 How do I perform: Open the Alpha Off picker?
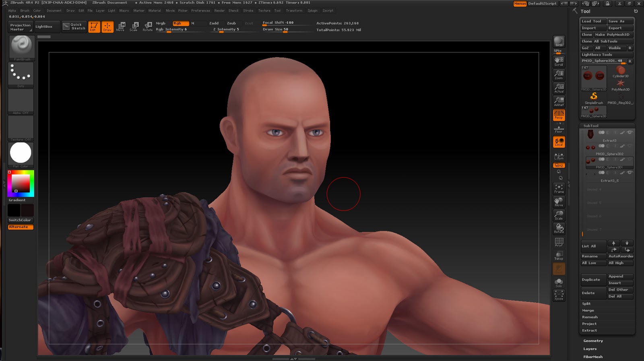(21, 101)
